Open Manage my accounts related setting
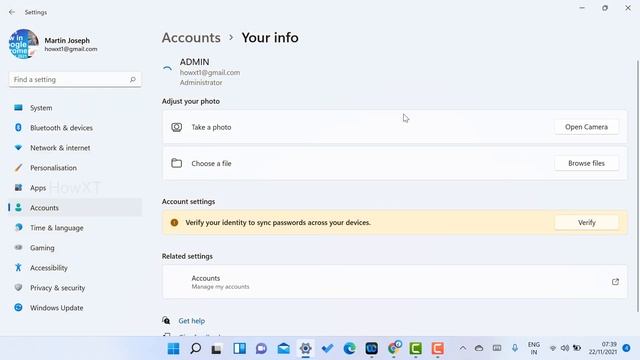Screen dimensions: 640x360 [x=395, y=282]
